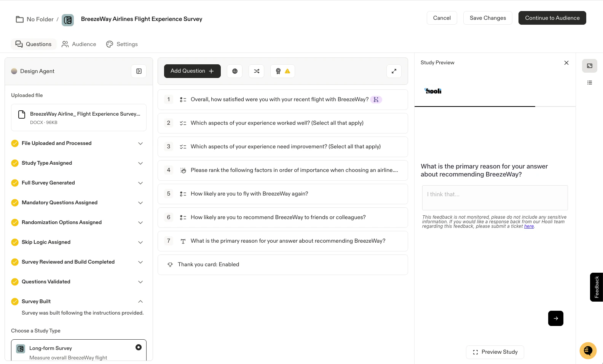603x364 pixels.
Task: Click the multi-select icon on question 3
Action: point(183,147)
